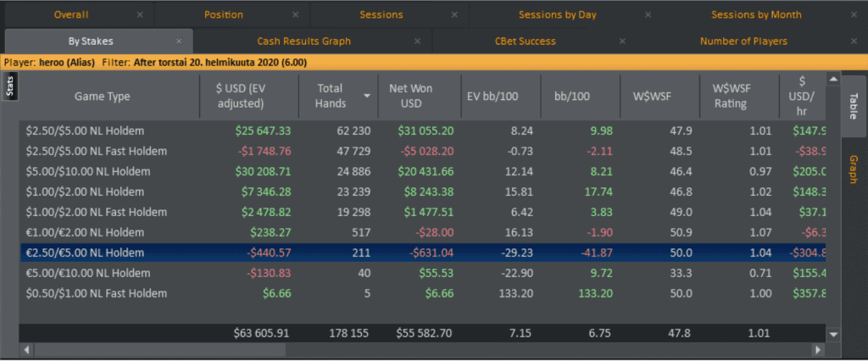Sort by $ USD/hr column header
Viewport: 868px width, 361px height.
point(803,97)
